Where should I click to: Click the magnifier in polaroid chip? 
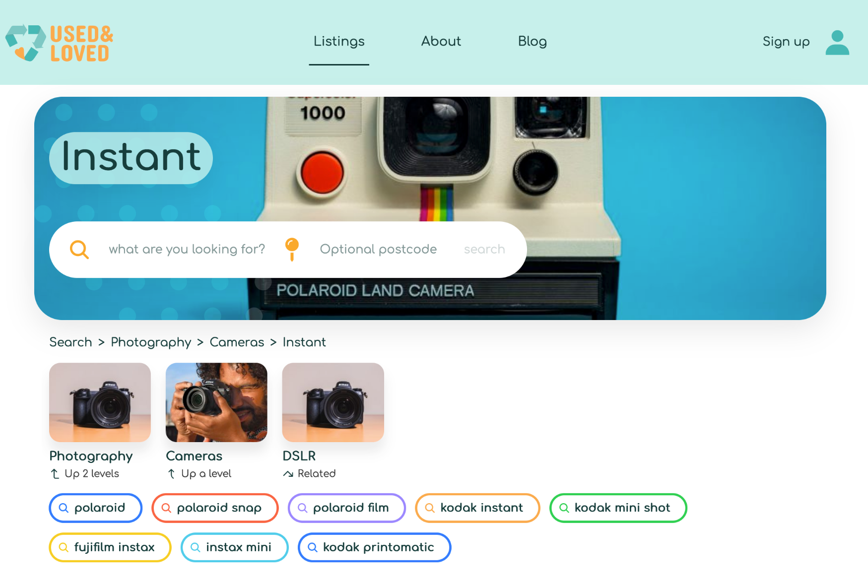[64, 508]
